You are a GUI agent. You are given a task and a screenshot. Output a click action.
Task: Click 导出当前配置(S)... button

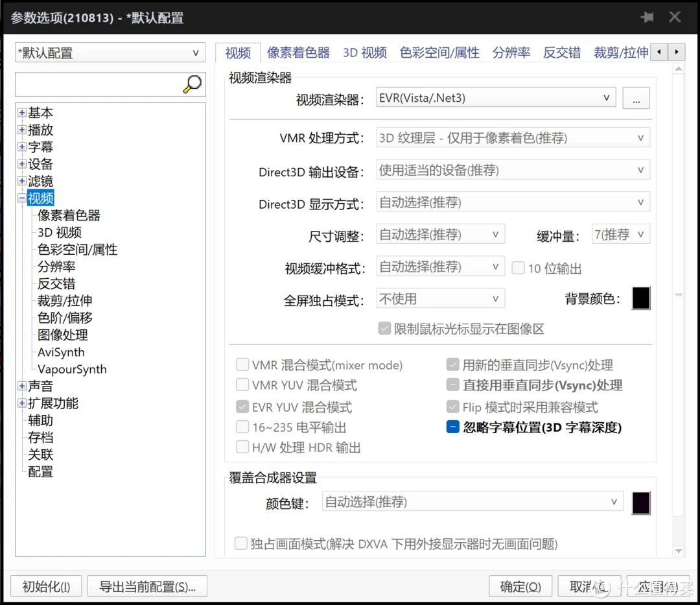tap(147, 586)
